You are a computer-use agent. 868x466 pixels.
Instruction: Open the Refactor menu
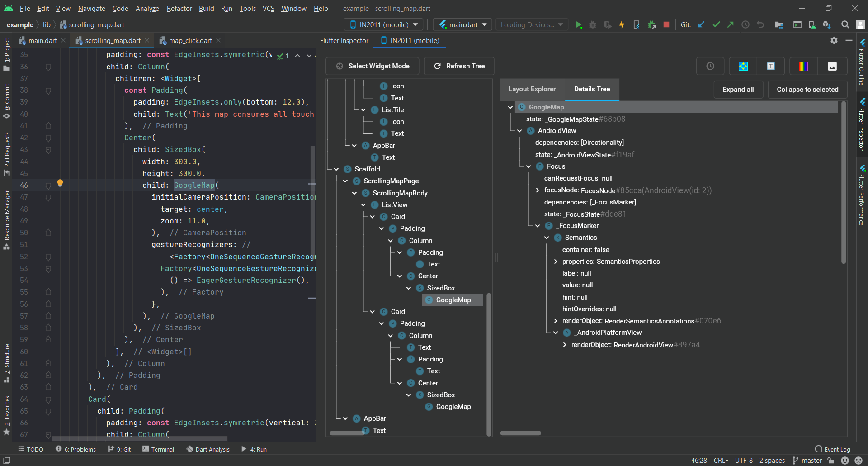pos(179,8)
